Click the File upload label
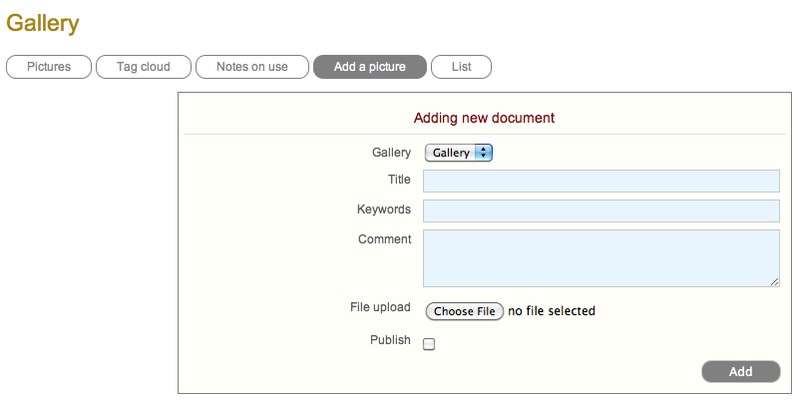This screenshot has width=800, height=401. [x=380, y=307]
